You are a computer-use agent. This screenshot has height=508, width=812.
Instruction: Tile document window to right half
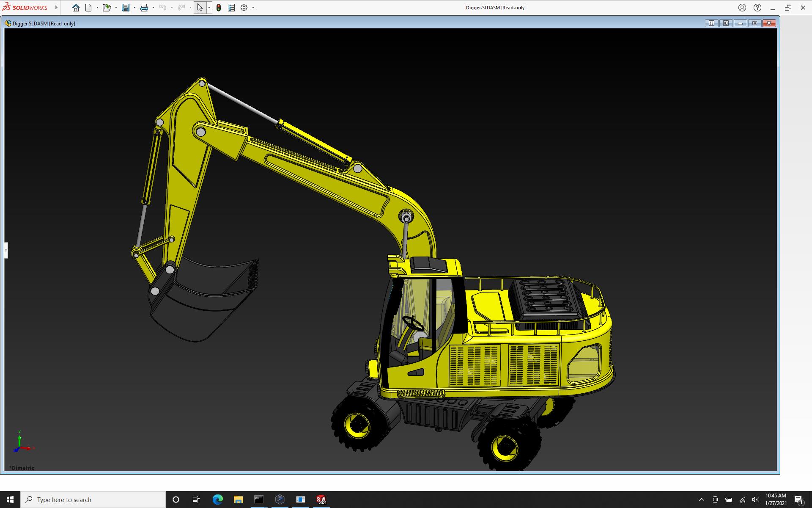(726, 23)
